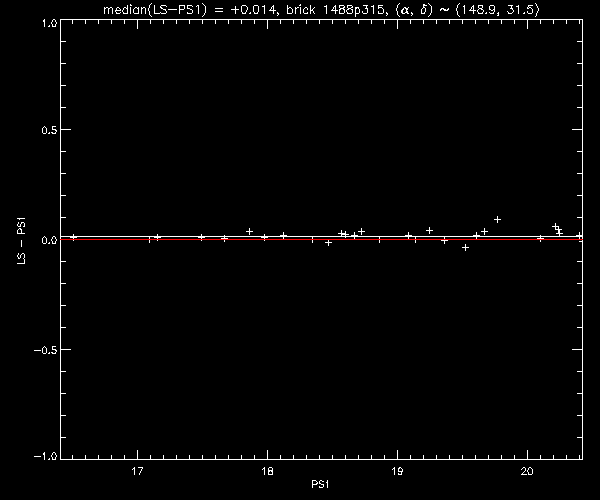Click the "1.0" y-axis tick label
The image size is (600, 500).
(x=49, y=23)
